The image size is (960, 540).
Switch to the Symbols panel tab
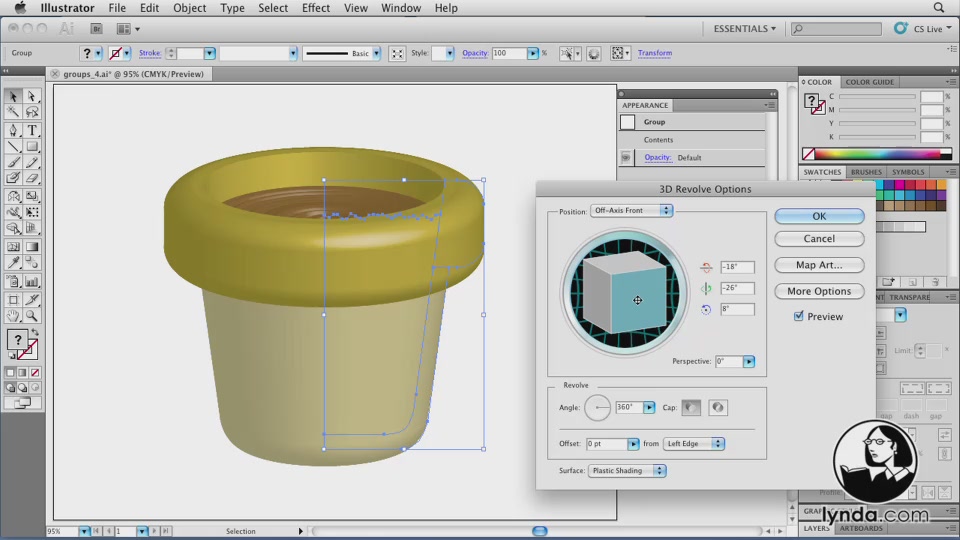[907, 172]
